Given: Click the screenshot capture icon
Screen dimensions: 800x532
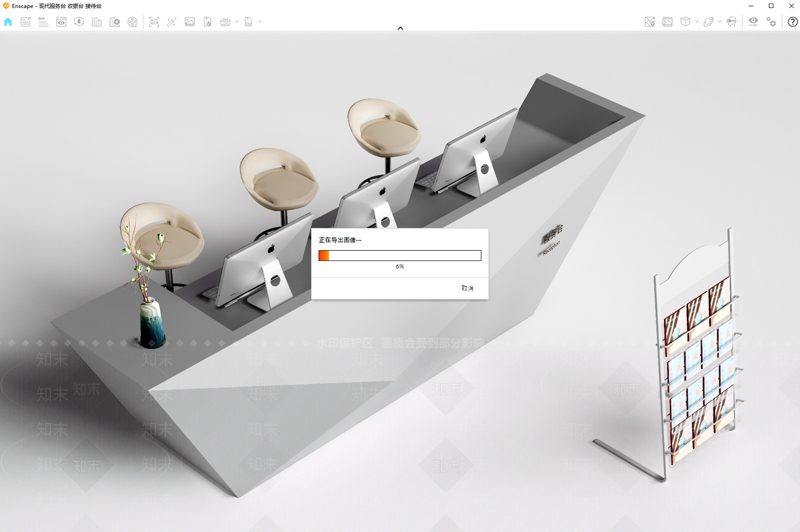Looking at the screenshot, I should pyautogui.click(x=154, y=22).
